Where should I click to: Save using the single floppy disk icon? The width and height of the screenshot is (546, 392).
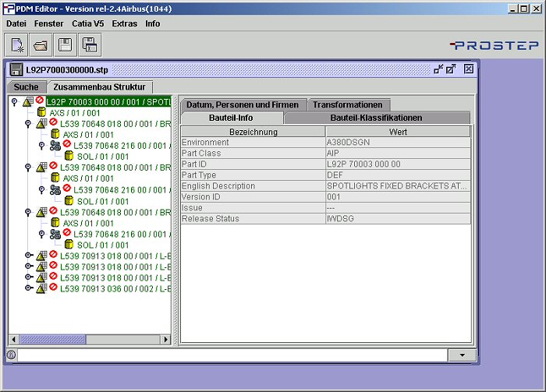[65, 45]
